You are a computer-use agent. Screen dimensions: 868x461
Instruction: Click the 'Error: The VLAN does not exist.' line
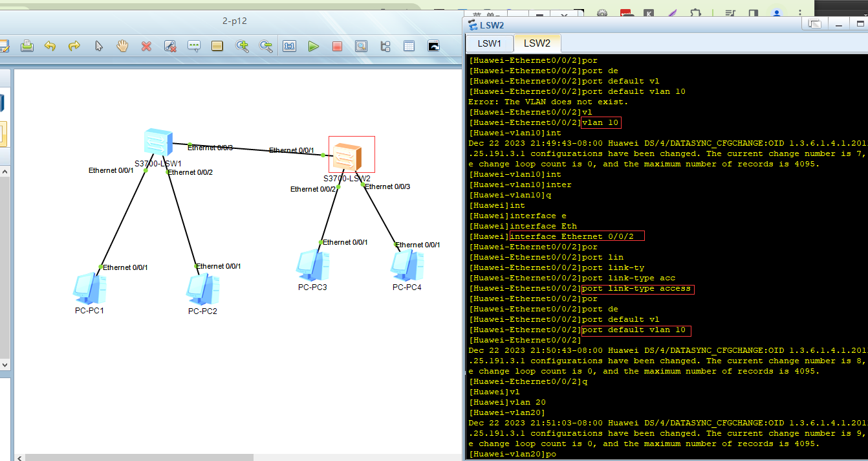tap(548, 102)
